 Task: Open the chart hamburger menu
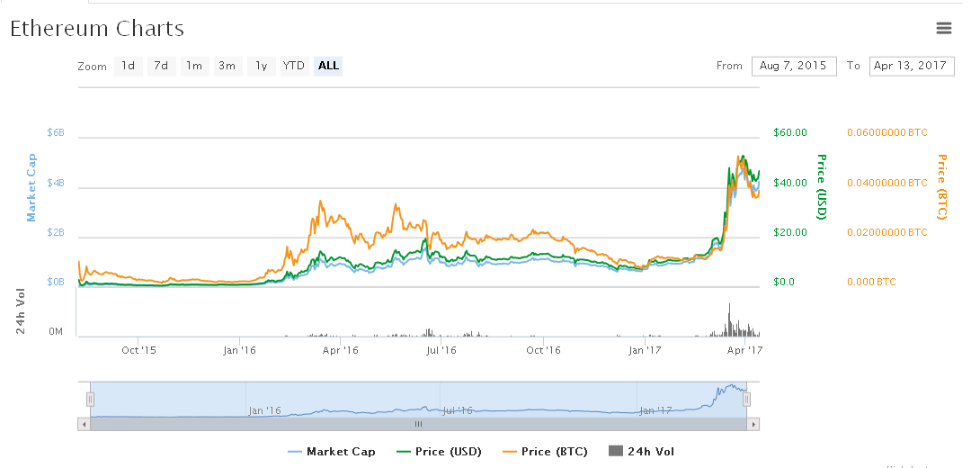943,28
